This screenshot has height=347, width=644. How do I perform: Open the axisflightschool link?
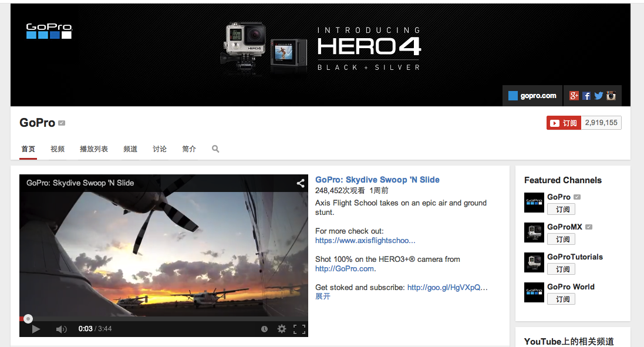[x=365, y=241]
